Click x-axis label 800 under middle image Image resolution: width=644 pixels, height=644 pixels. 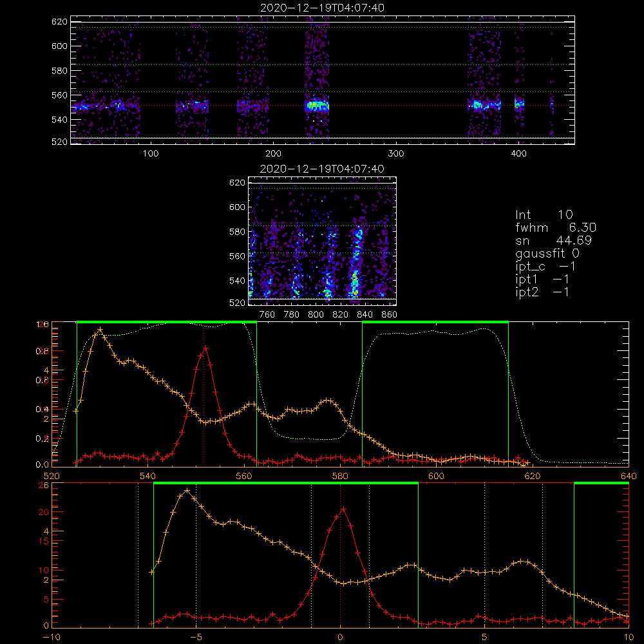pyautogui.click(x=316, y=315)
